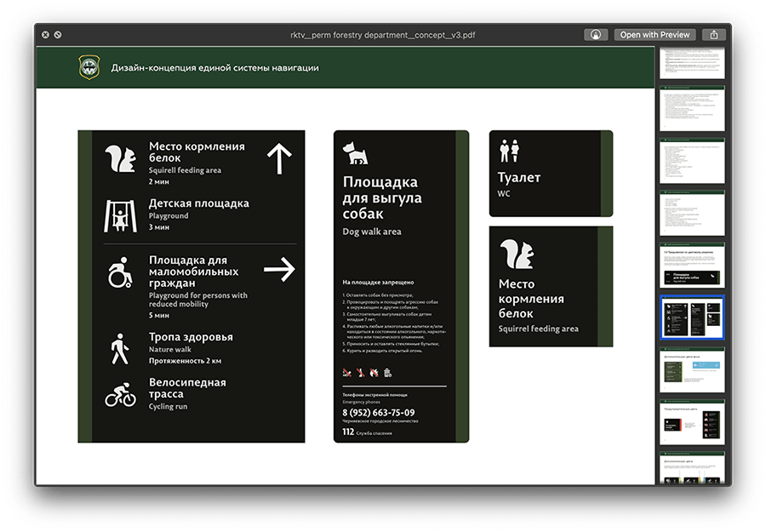
Task: Open the Предложение по цветовому решению thumbnail
Action: point(692,266)
